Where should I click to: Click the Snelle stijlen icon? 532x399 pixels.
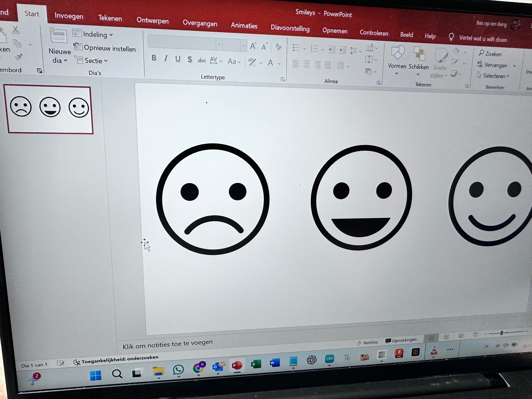(x=441, y=55)
